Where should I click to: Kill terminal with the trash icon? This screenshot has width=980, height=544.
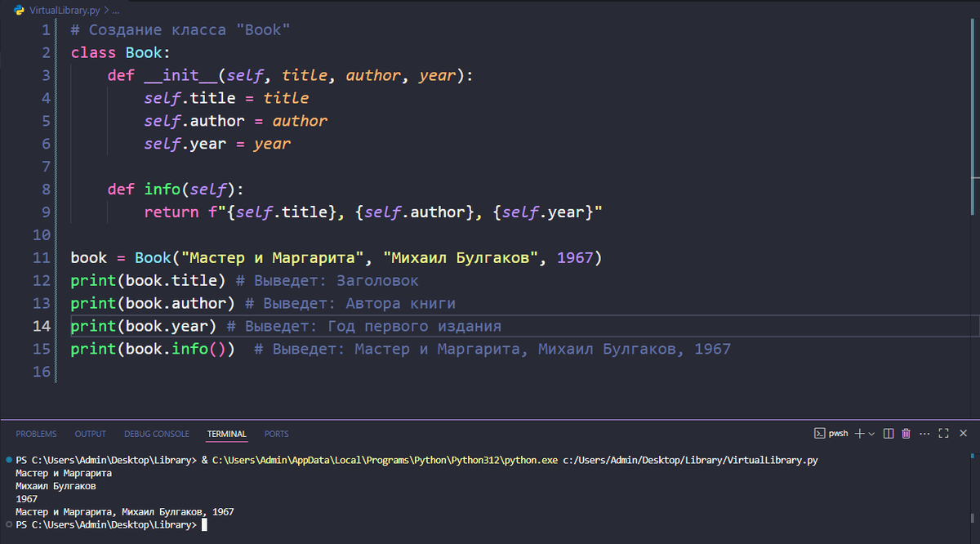[x=906, y=434]
